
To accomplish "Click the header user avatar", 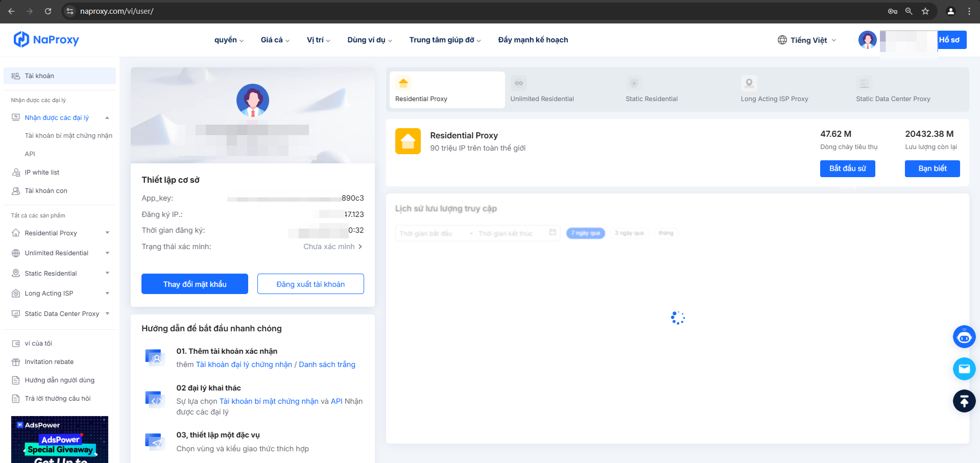I will (x=867, y=40).
